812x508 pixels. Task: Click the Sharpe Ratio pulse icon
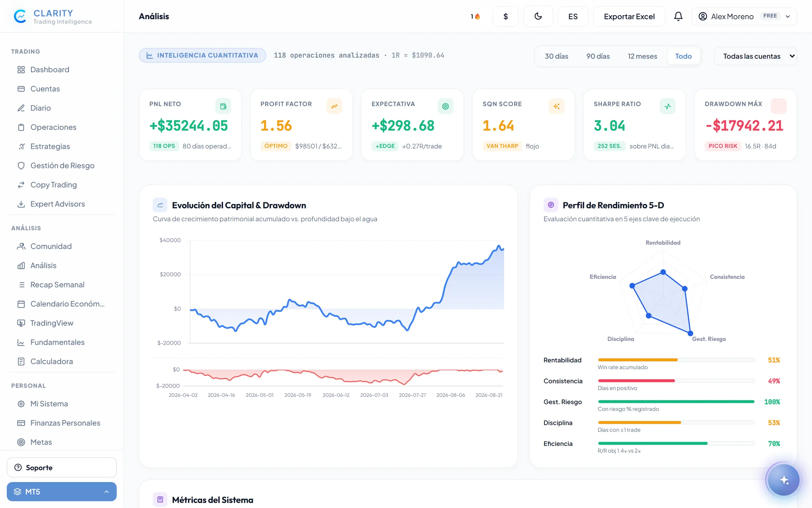(x=668, y=106)
